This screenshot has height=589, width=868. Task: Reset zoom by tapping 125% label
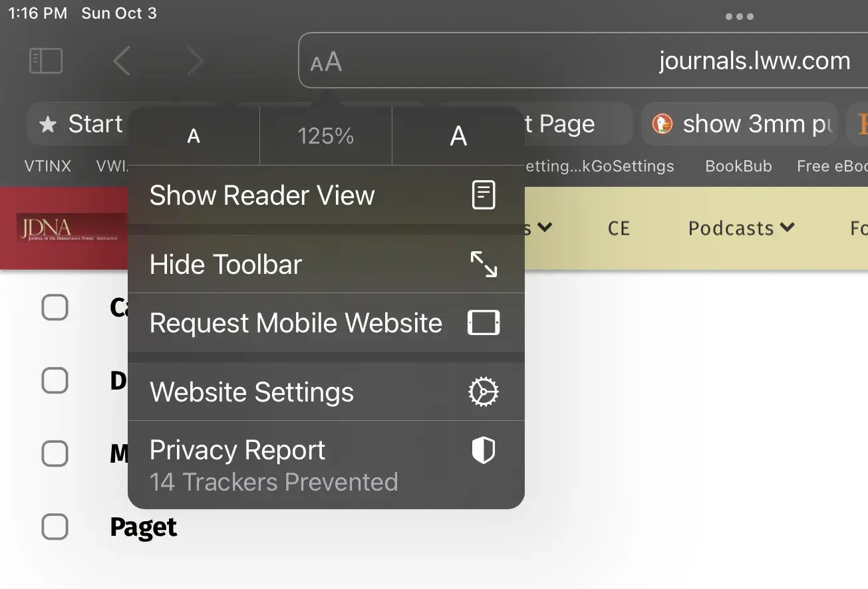(326, 136)
